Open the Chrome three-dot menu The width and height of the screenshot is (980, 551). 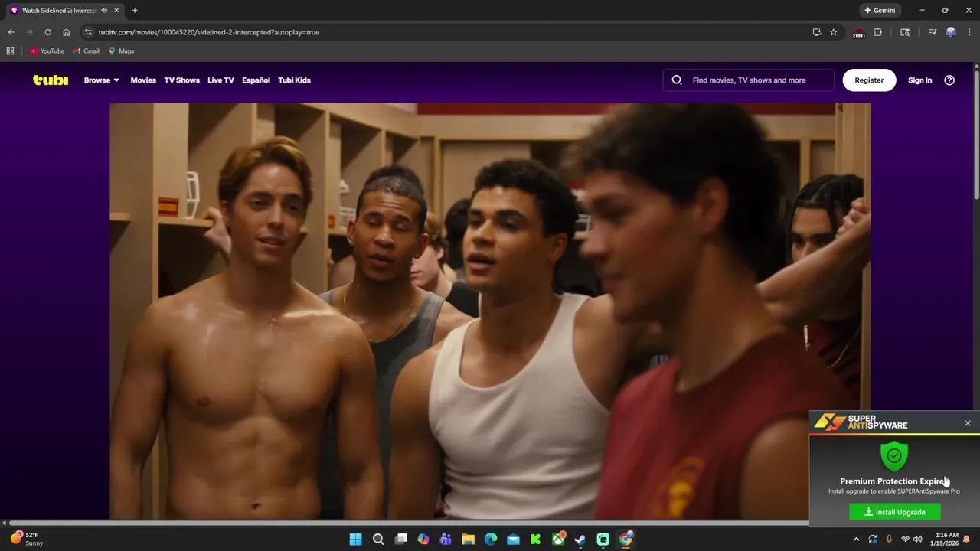(969, 32)
